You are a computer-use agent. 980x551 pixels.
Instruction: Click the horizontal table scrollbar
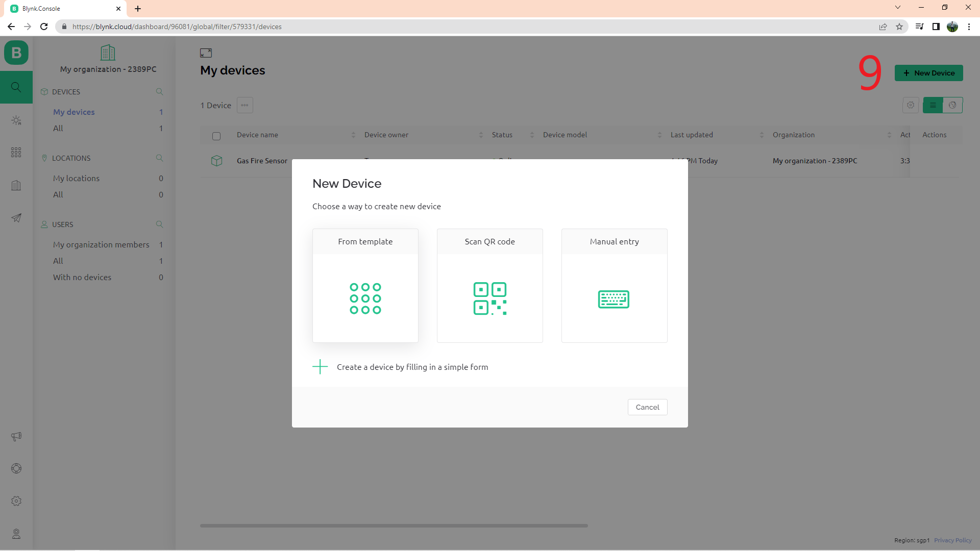394,525
